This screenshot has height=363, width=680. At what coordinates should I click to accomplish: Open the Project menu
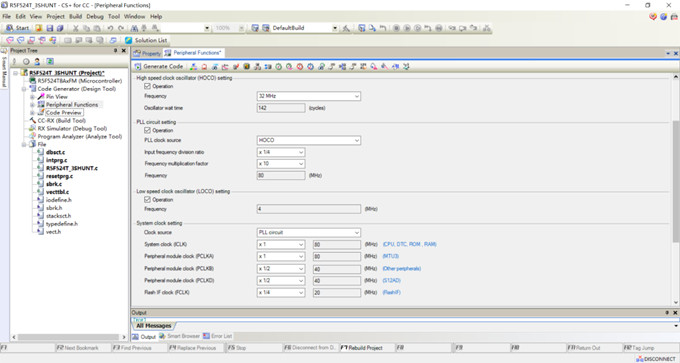pyautogui.click(x=56, y=16)
